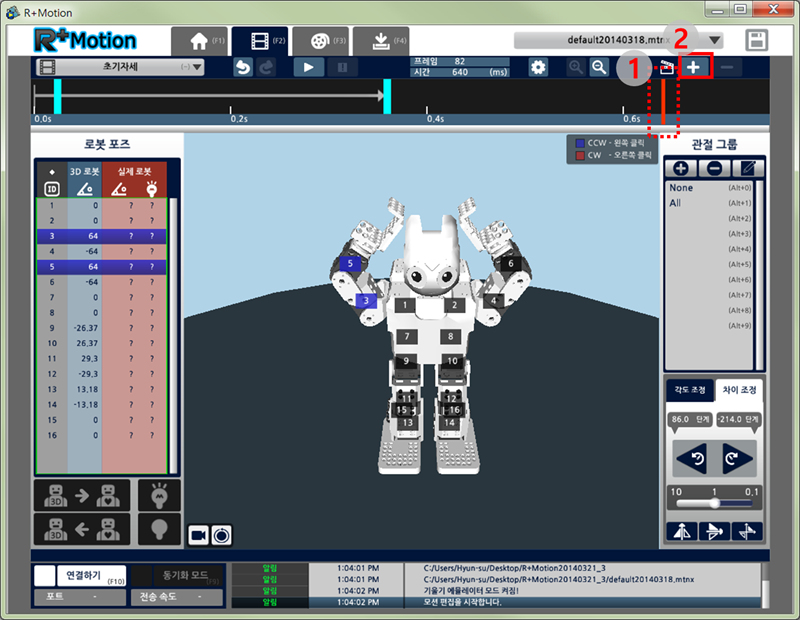
Task: Select the All joint group
Action: click(x=710, y=203)
